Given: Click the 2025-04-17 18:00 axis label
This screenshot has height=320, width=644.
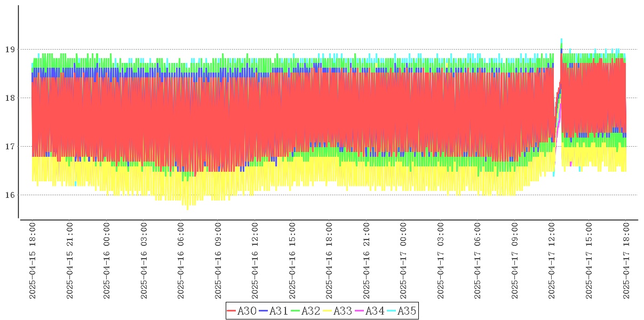Looking at the screenshot, I should (x=626, y=261).
